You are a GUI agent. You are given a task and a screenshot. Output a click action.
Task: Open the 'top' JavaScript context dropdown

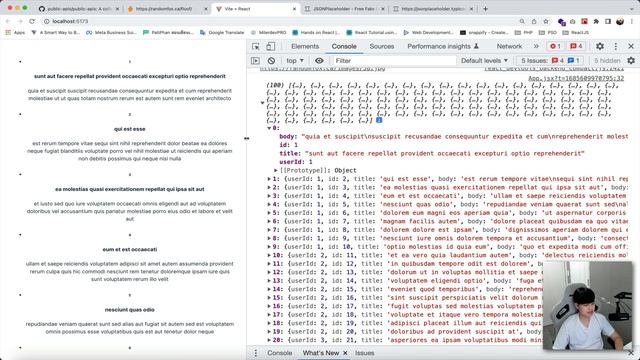(x=295, y=60)
